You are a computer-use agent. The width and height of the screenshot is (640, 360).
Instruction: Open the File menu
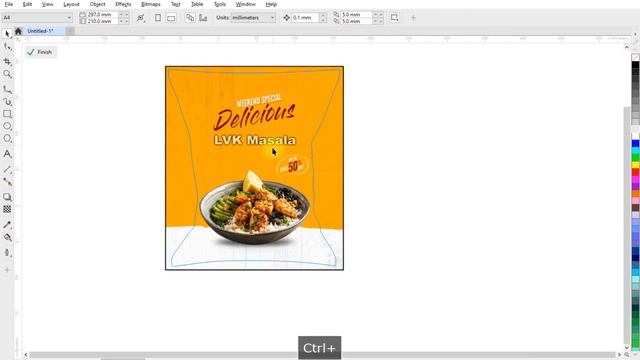coord(9,4)
